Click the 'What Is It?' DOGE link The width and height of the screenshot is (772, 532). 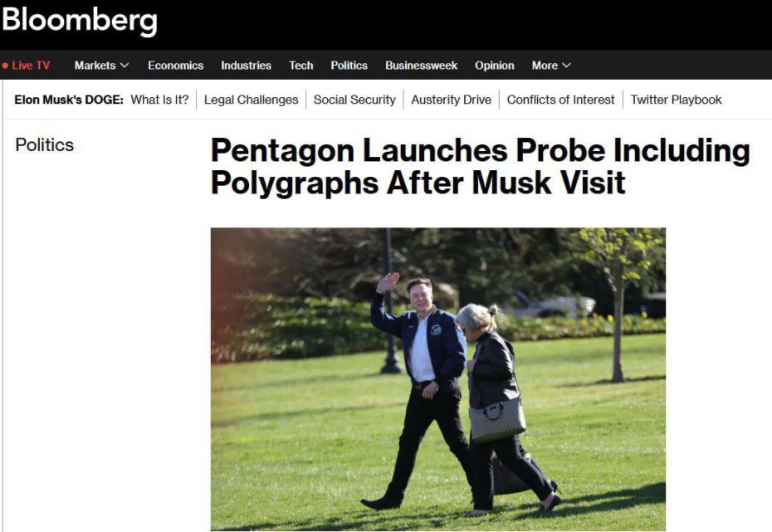click(159, 100)
